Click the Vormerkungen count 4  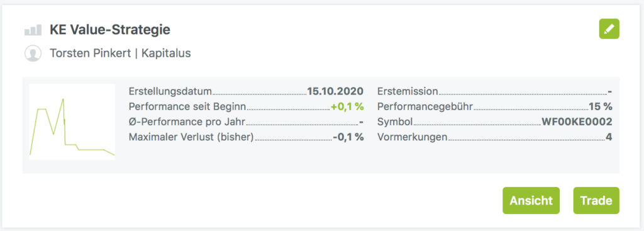609,137
